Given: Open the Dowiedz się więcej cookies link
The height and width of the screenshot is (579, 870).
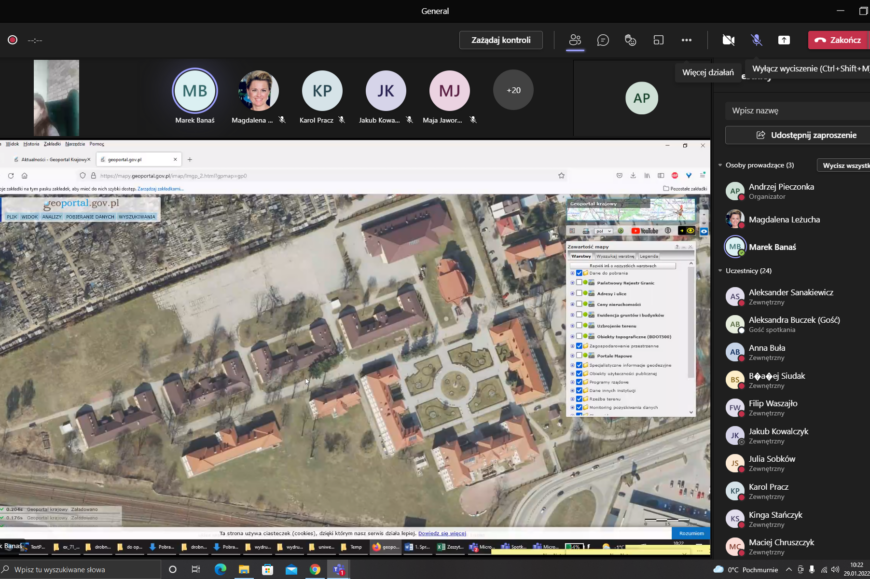Looking at the screenshot, I should click(x=442, y=533).
